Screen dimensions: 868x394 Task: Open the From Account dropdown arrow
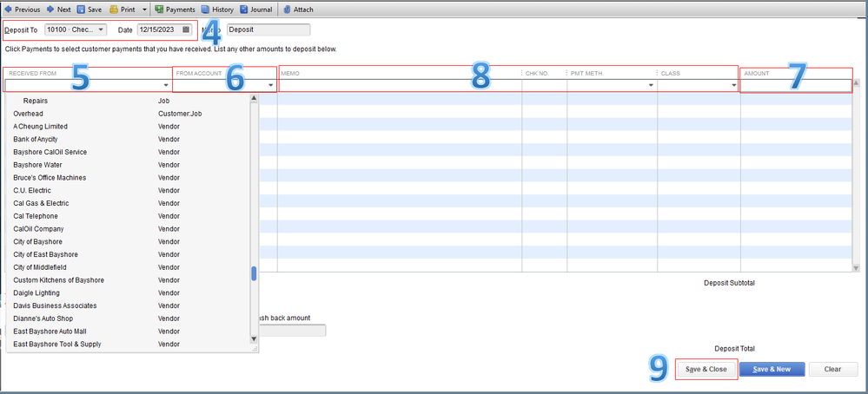pyautogui.click(x=271, y=86)
